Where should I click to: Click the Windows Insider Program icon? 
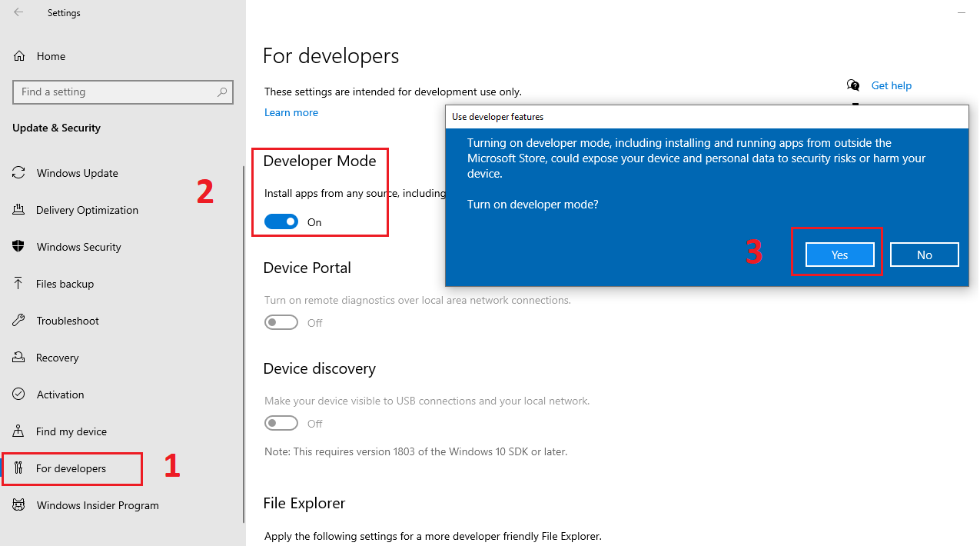coord(19,505)
